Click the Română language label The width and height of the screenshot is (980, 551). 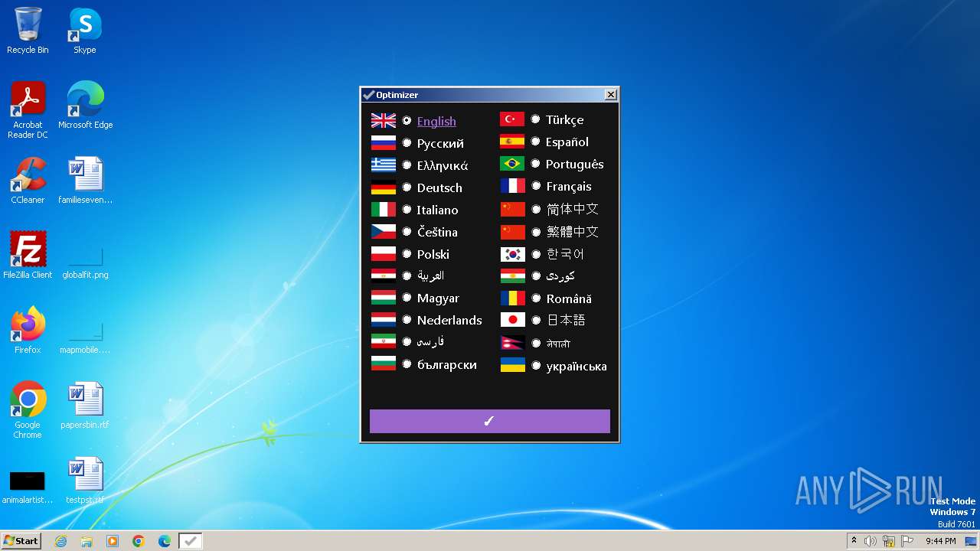(569, 298)
